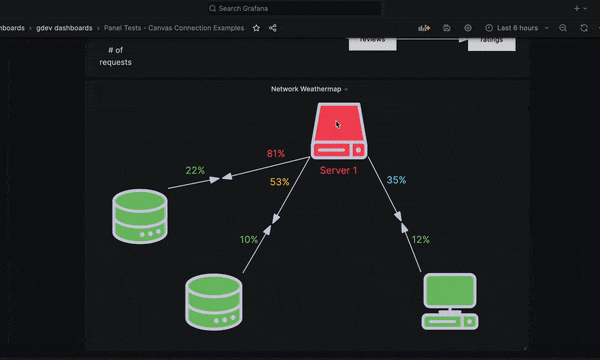This screenshot has height=360, width=600.
Task: Save the dashboard with disk icon
Action: tap(447, 28)
